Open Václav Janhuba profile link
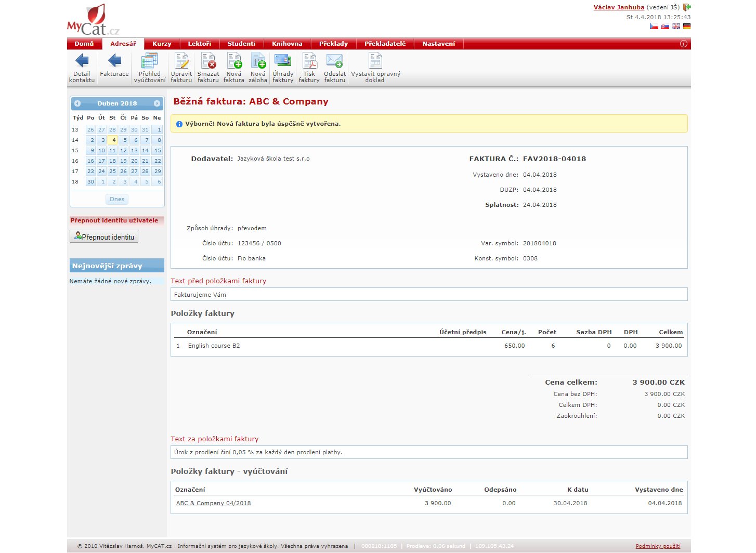756x553 pixels. [619, 7]
